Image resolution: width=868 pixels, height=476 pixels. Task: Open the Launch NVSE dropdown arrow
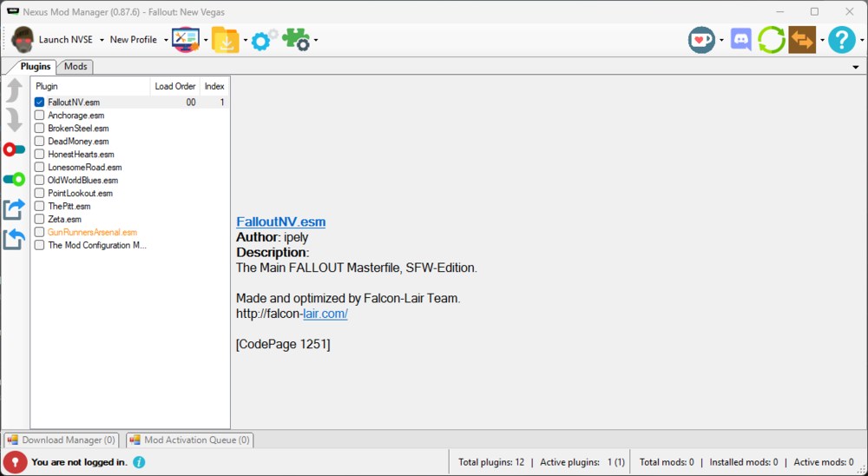click(102, 40)
